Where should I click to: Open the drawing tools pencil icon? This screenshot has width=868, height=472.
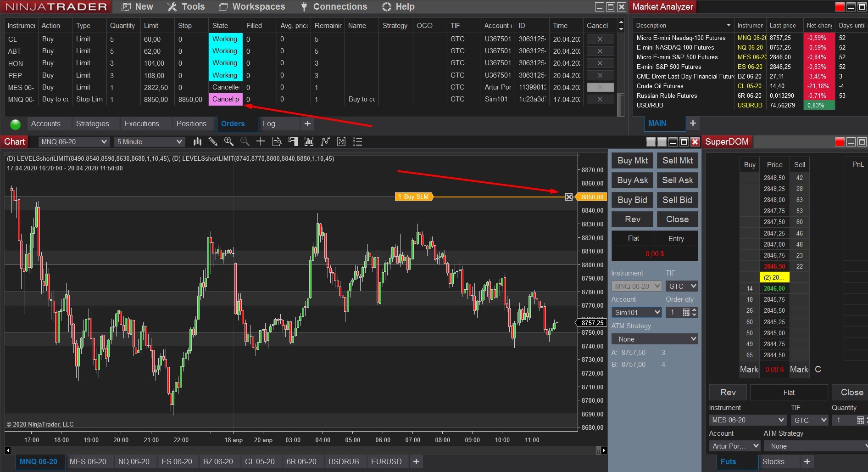click(213, 142)
